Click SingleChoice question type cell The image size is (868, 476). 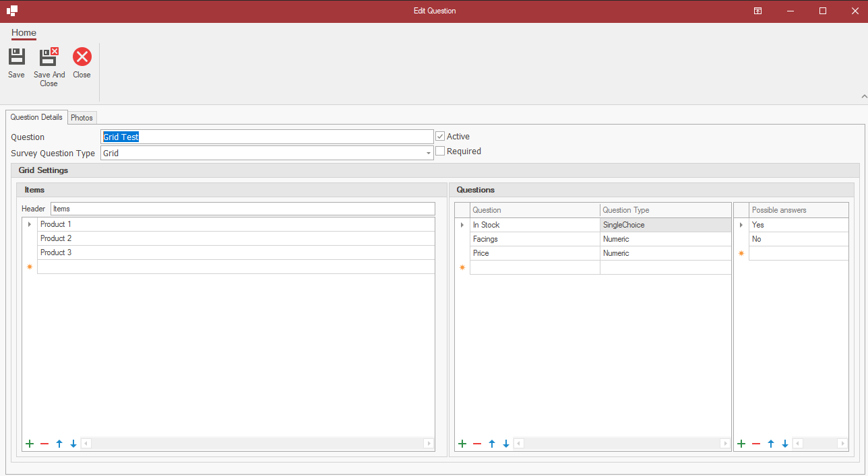pyautogui.click(x=665, y=225)
